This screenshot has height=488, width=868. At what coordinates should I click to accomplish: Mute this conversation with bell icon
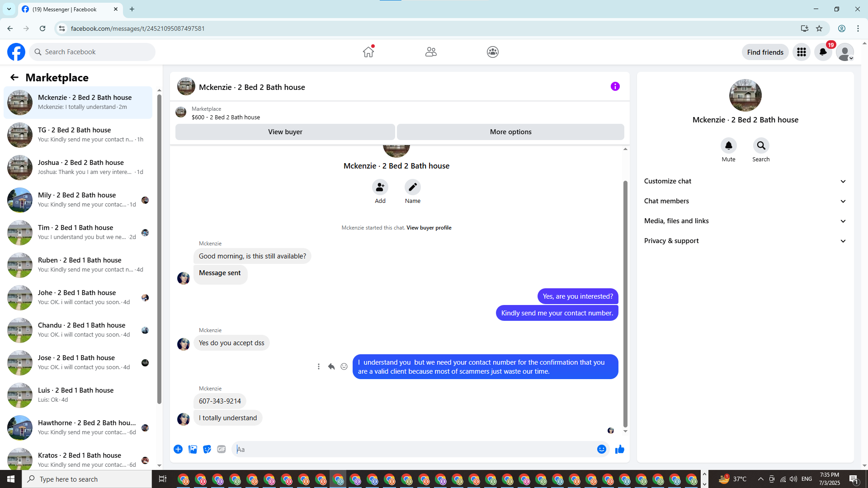(728, 145)
